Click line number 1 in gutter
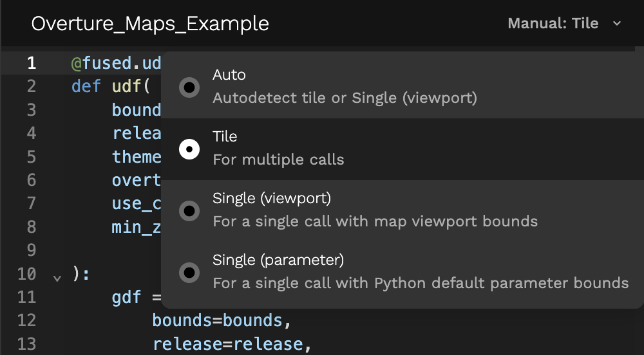 (x=31, y=63)
